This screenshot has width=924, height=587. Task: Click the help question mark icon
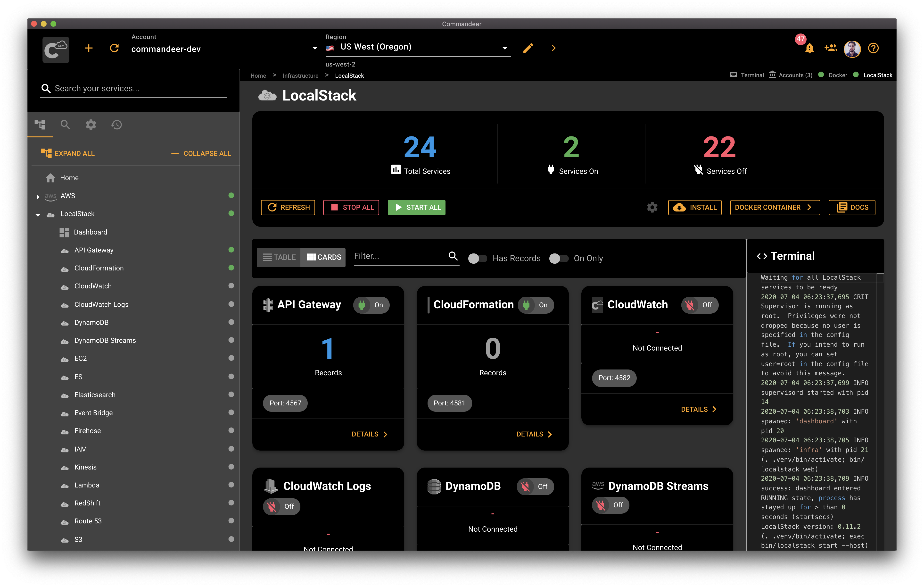point(873,48)
